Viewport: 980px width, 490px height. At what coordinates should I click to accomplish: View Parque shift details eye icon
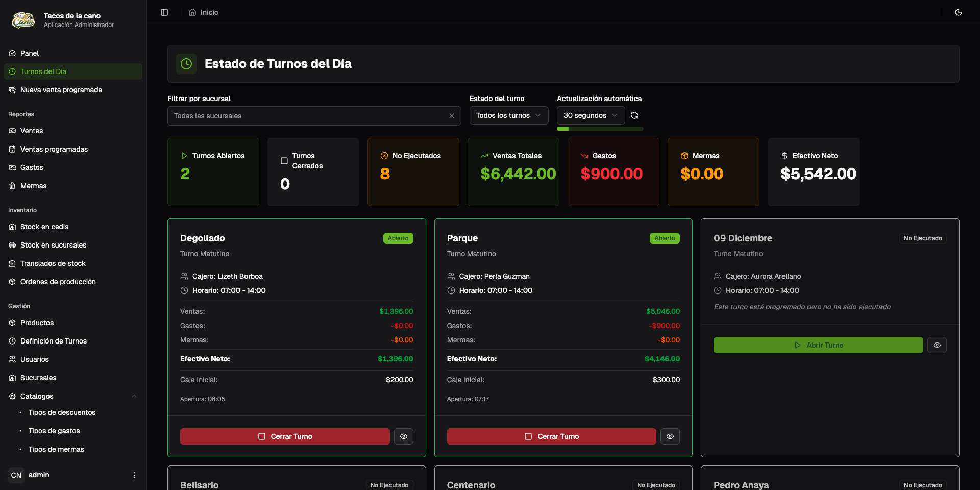pos(670,436)
